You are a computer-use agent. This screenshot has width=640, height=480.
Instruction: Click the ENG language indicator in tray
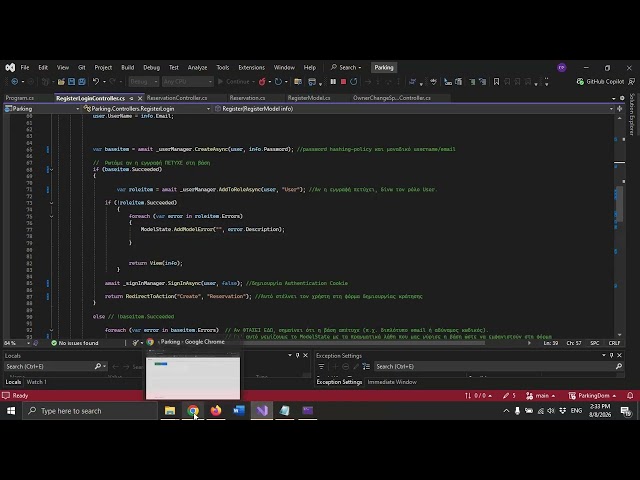(576, 411)
